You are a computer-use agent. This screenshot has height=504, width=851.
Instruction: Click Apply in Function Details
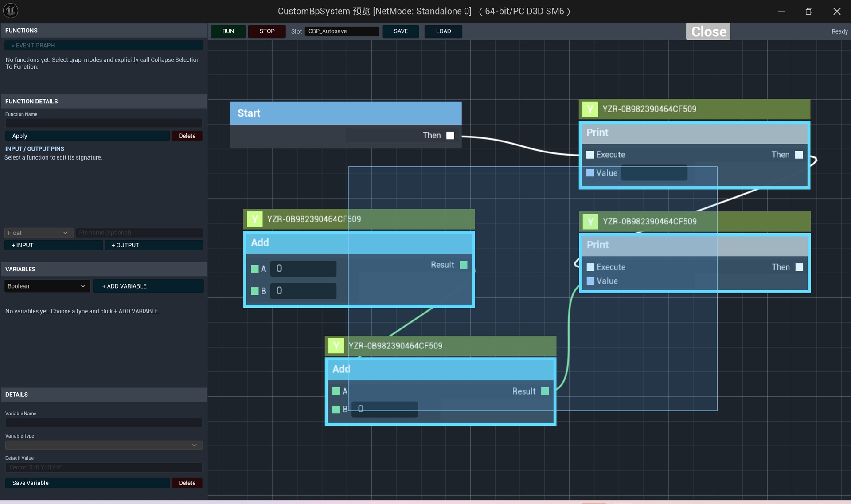pyautogui.click(x=87, y=136)
